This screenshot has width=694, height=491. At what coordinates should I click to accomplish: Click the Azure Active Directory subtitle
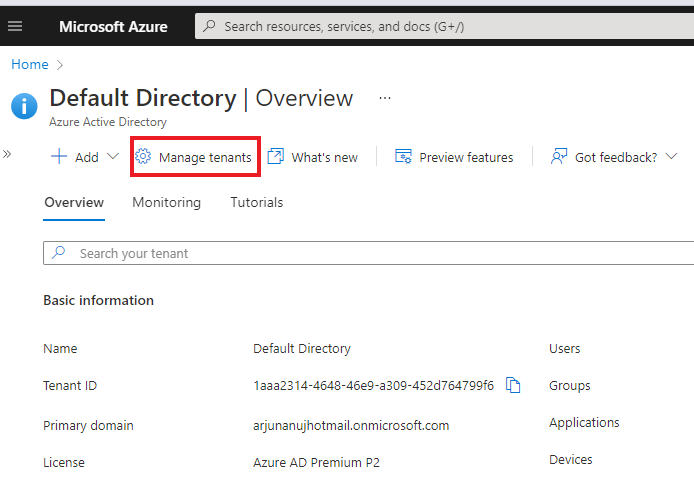108,122
